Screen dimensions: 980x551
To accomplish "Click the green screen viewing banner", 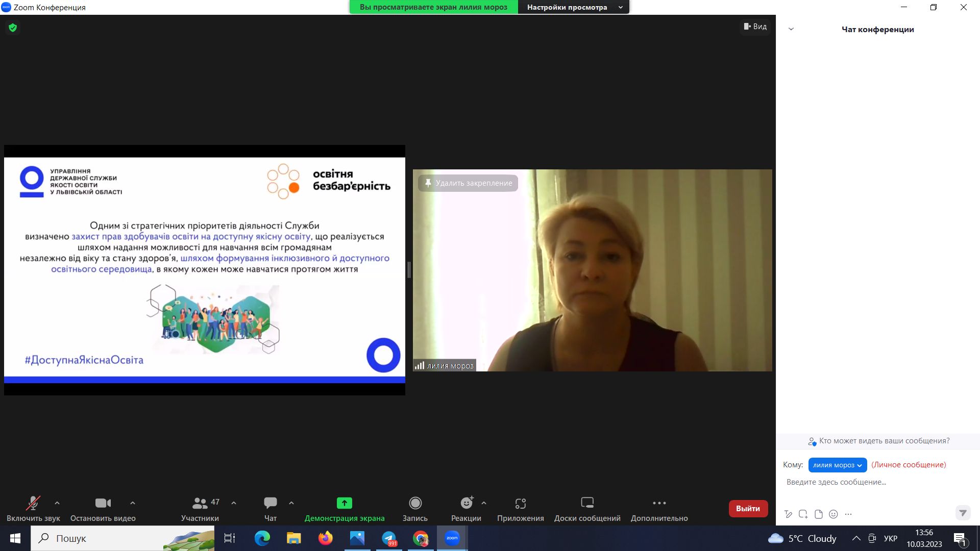I will [x=433, y=7].
